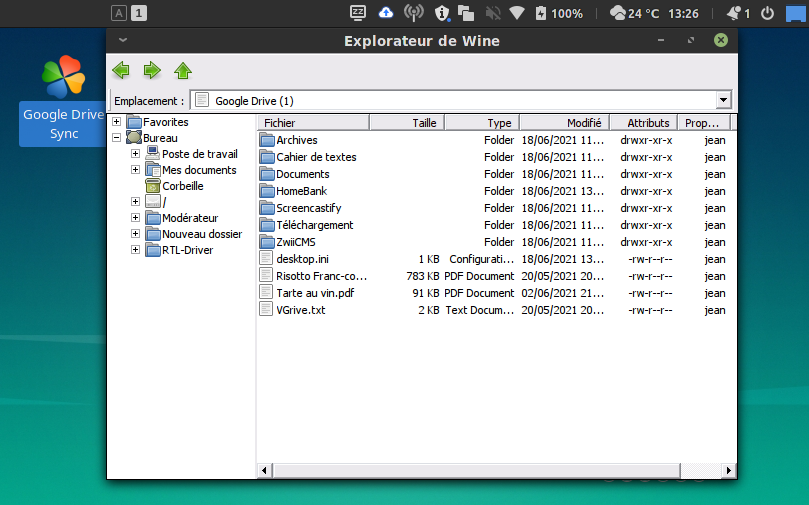
Task: Click the cloud upload tray icon
Action: pyautogui.click(x=386, y=13)
